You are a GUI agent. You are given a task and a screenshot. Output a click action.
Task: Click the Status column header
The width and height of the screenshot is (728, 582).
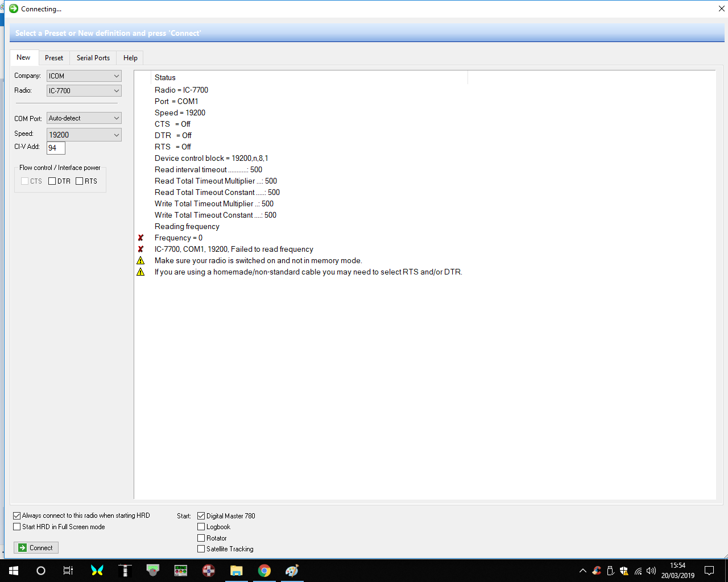click(309, 77)
